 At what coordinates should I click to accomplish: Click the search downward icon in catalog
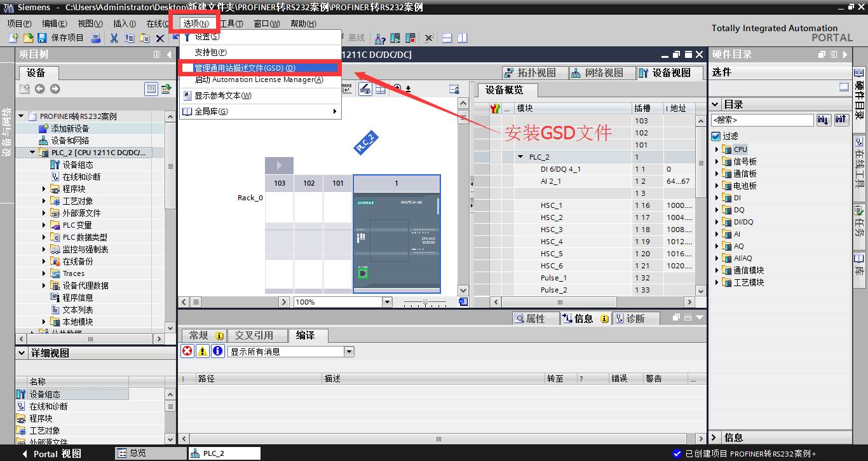(824, 120)
